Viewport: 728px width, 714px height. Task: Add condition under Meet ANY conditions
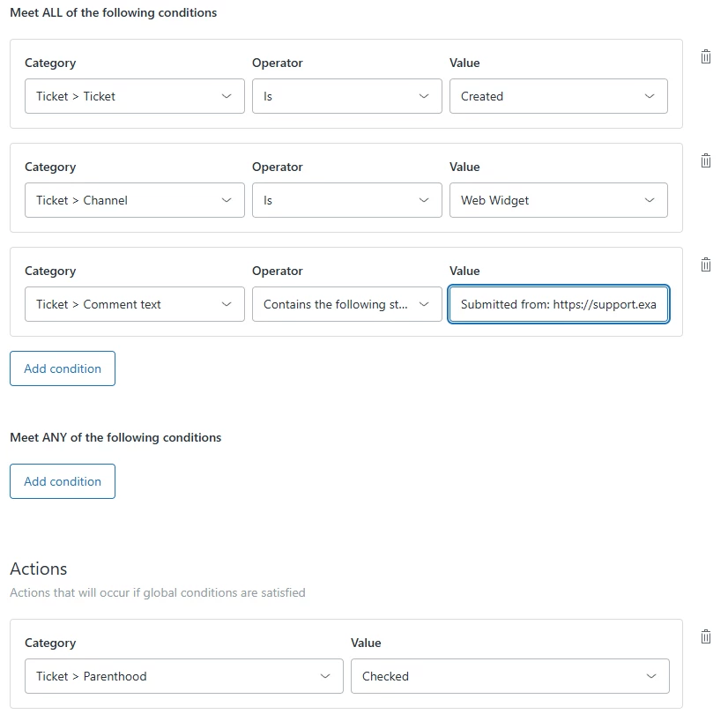63,481
